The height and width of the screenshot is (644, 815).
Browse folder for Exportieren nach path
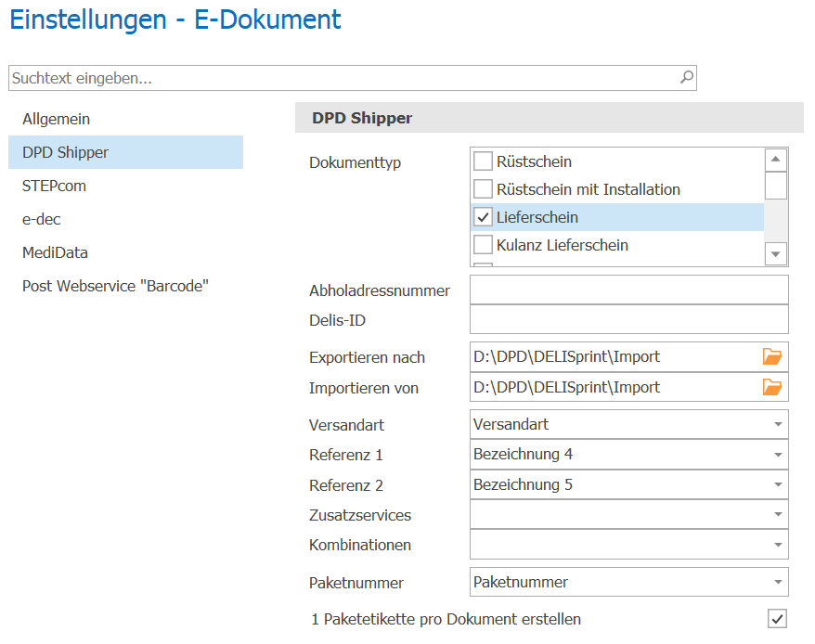772,356
